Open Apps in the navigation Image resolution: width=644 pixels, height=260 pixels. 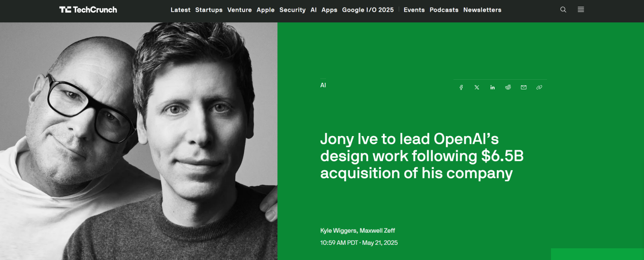click(329, 10)
